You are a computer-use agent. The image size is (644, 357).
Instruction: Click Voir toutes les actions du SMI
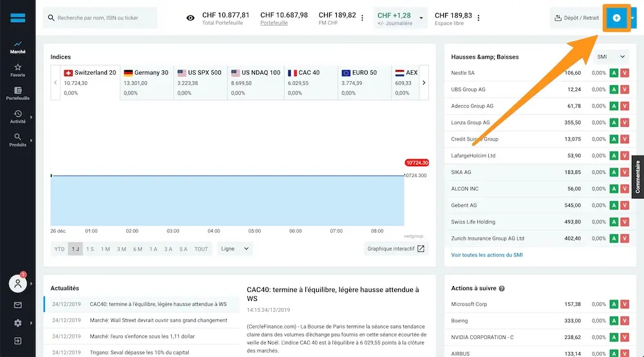tap(487, 255)
